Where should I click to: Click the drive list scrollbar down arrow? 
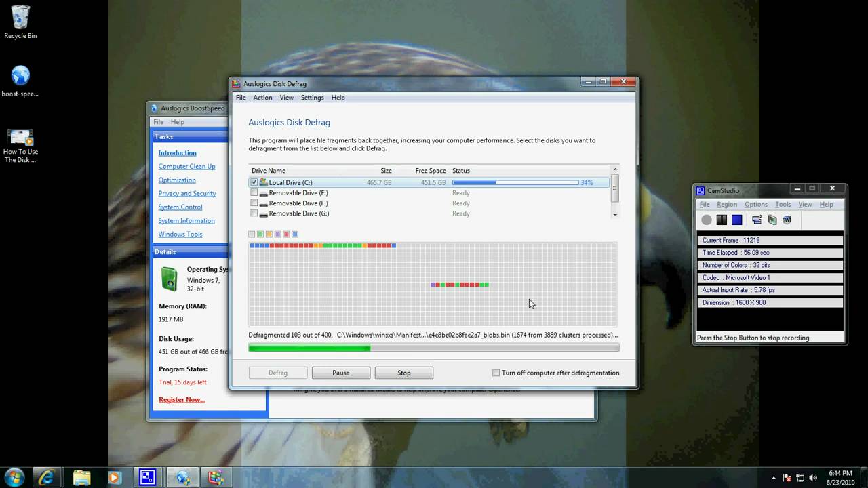(x=615, y=214)
